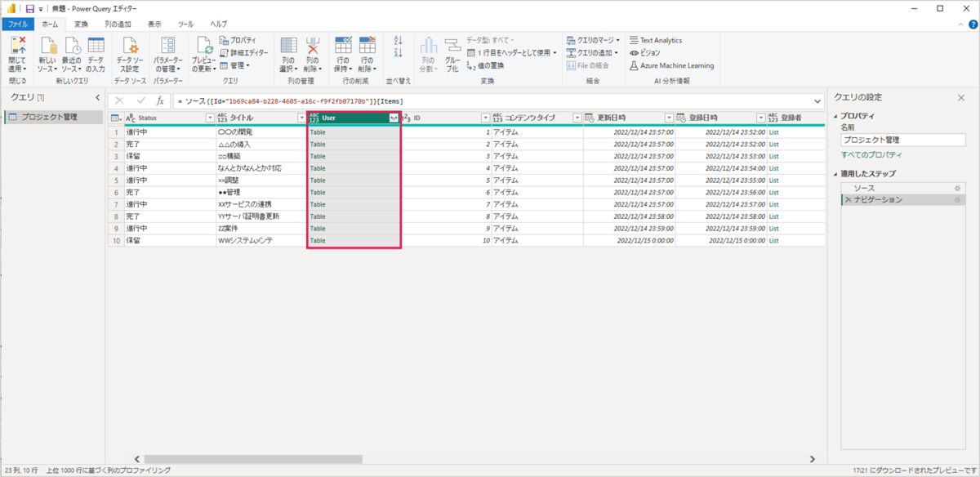The width and height of the screenshot is (980, 477).
Task: Click the scrollbar right arrow
Action: click(812, 459)
